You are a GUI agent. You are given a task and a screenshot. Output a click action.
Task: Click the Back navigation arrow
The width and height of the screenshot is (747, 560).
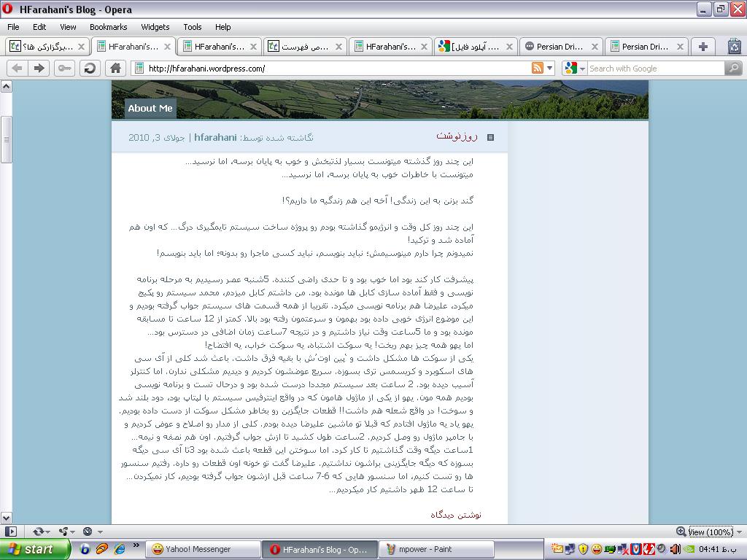(17, 68)
